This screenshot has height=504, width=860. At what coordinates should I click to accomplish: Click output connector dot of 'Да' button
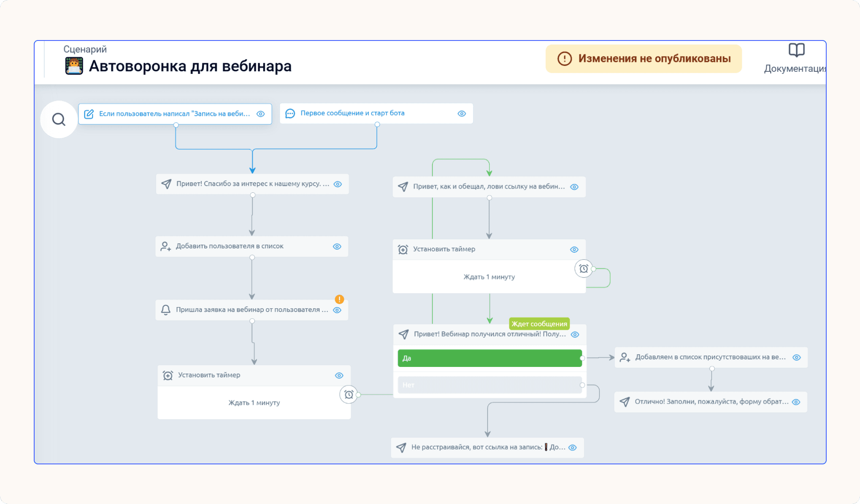click(x=582, y=358)
